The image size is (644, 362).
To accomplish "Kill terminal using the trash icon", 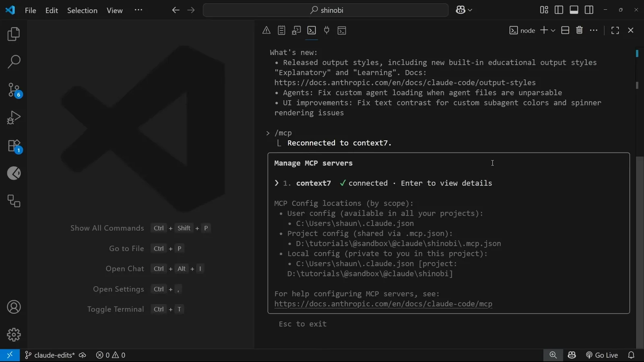I will tap(580, 30).
